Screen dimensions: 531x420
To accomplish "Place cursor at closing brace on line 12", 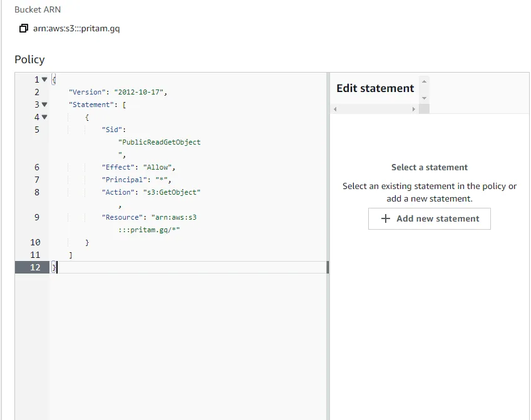I will tap(54, 267).
